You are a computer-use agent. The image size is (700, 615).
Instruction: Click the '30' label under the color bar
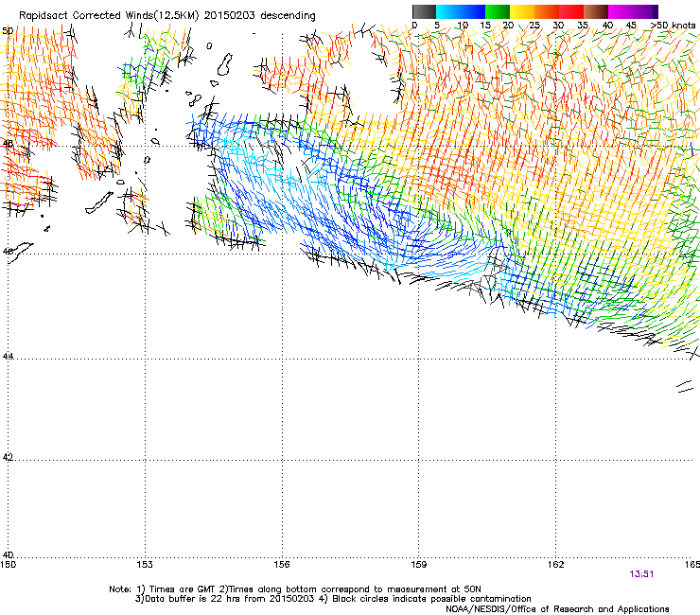(x=558, y=26)
